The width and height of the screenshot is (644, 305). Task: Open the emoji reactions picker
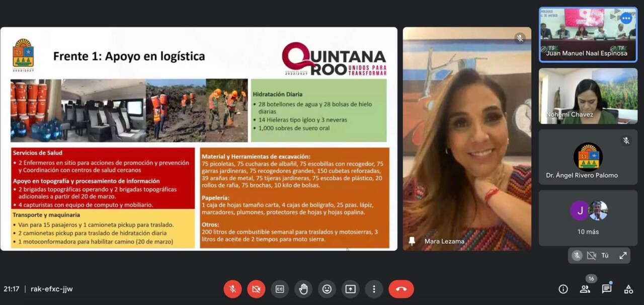pos(327,289)
